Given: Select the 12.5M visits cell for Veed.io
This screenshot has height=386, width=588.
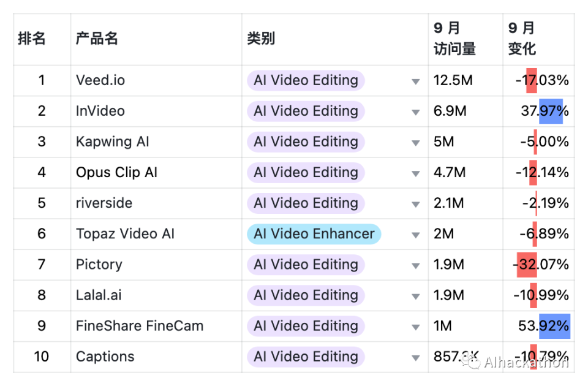Looking at the screenshot, I should [453, 80].
